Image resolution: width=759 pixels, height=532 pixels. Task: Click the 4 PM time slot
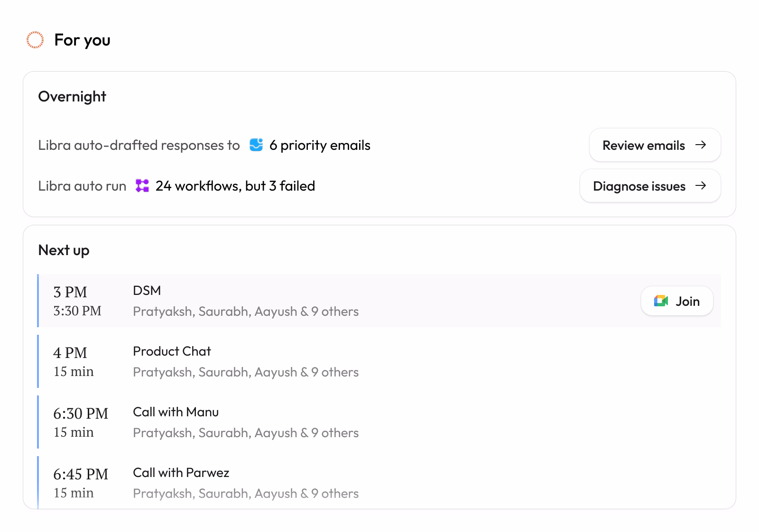pos(70,353)
